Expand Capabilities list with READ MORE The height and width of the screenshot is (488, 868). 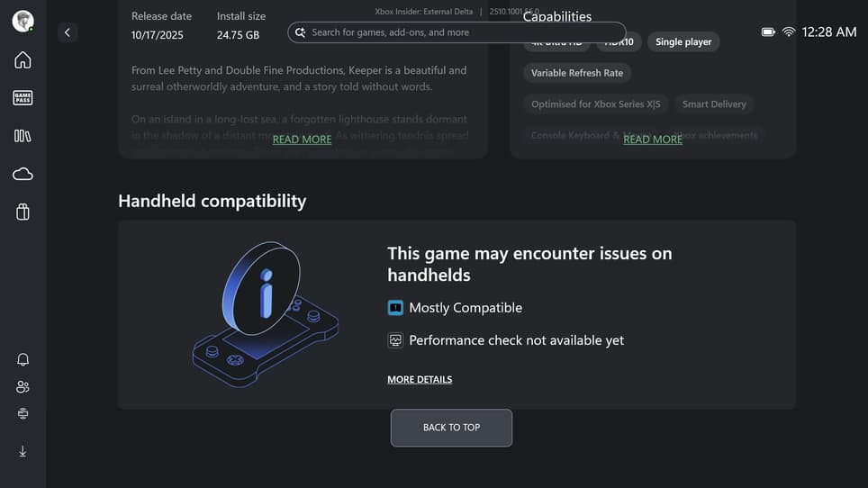point(653,140)
